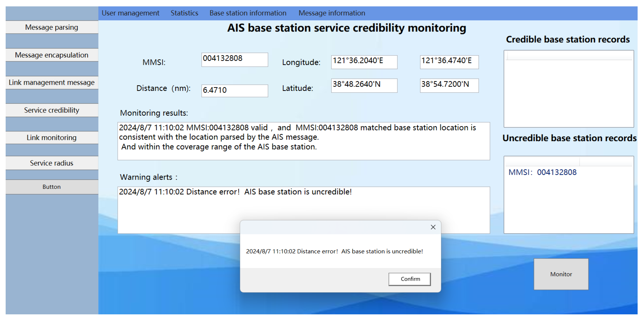This screenshot has height=320, width=644.
Task: Switch to Link monitoring page
Action: pos(52,138)
